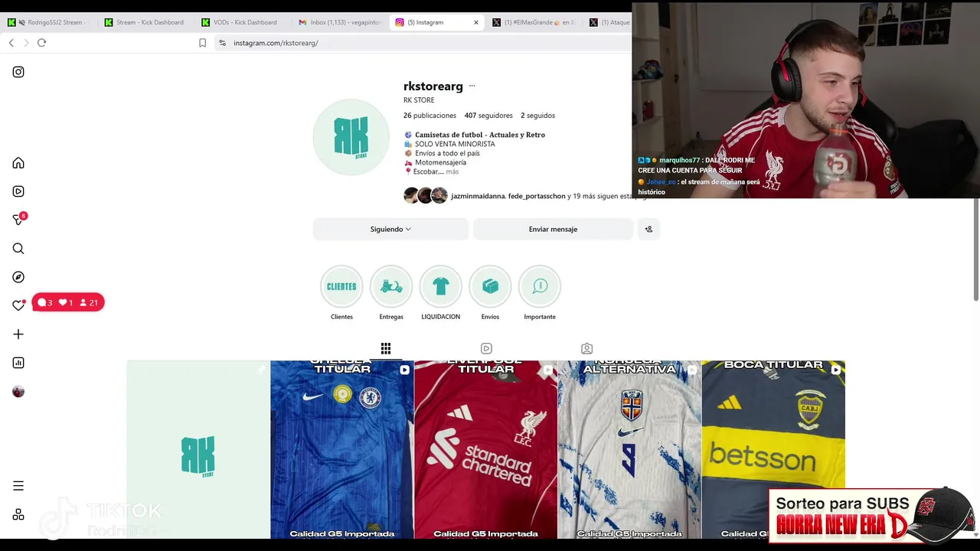The image size is (980, 551).
Task: Switch to Gmail Inbox tab
Action: [x=339, y=22]
